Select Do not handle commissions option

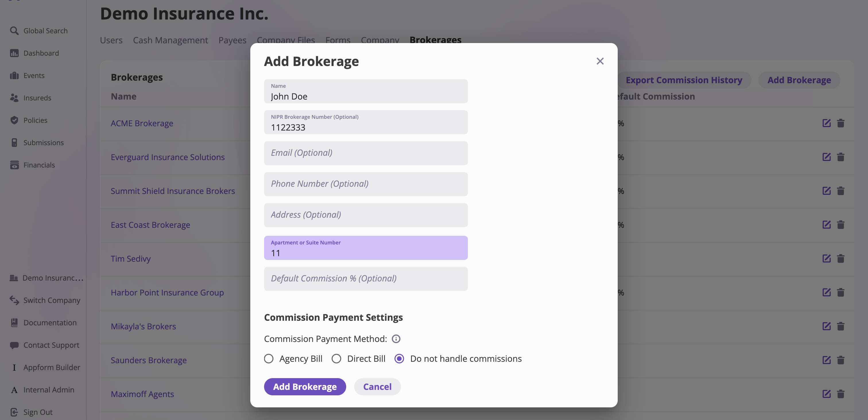click(x=399, y=359)
